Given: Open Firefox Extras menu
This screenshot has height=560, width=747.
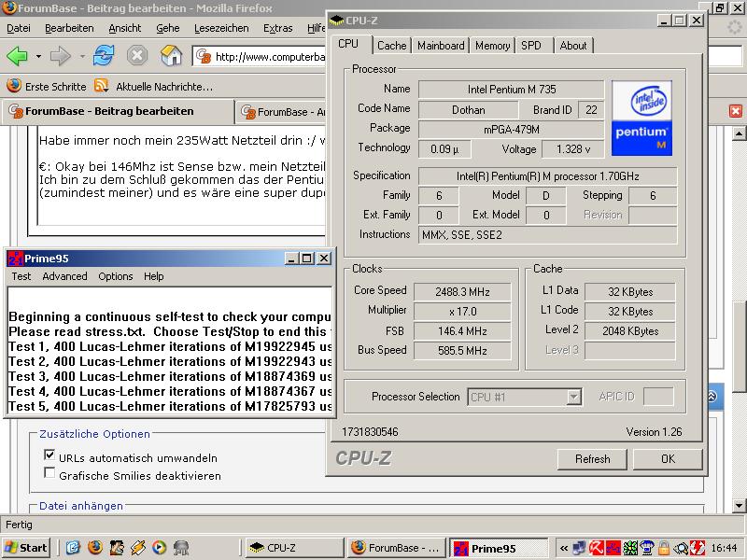Looking at the screenshot, I should pos(277,28).
